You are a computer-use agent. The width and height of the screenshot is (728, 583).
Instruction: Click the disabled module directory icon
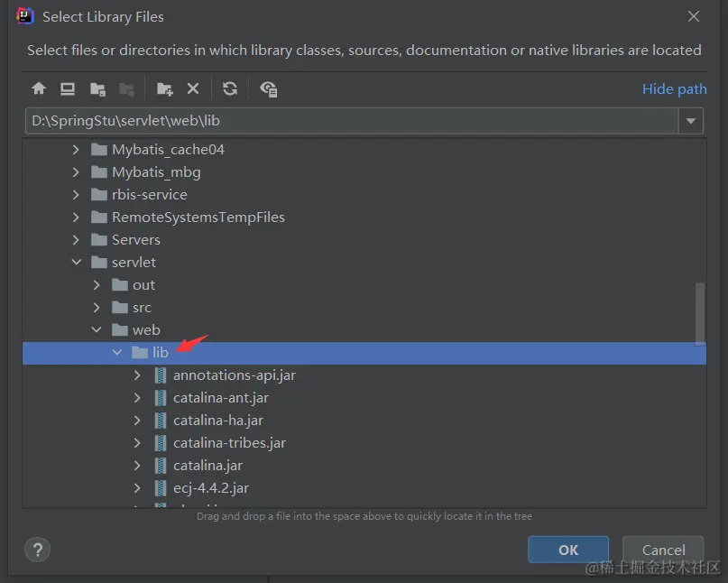click(126, 88)
